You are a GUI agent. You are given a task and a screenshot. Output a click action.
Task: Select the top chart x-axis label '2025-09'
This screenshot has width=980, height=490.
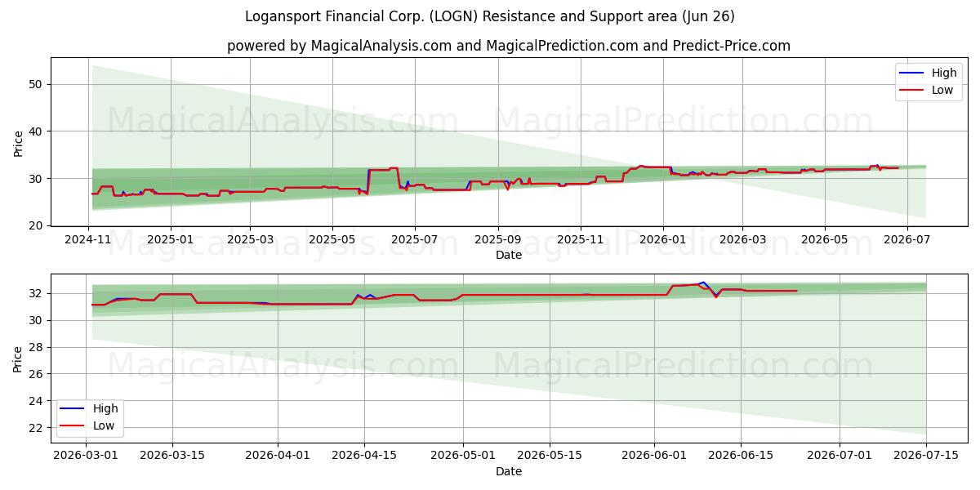point(497,242)
